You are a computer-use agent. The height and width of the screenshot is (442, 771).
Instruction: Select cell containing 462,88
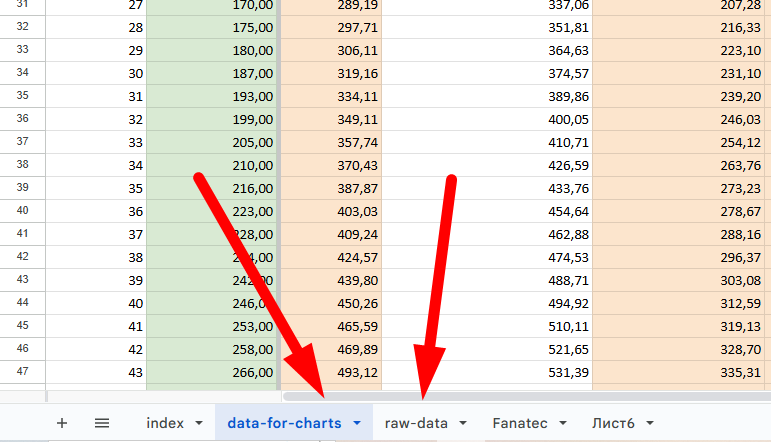[x=487, y=234]
